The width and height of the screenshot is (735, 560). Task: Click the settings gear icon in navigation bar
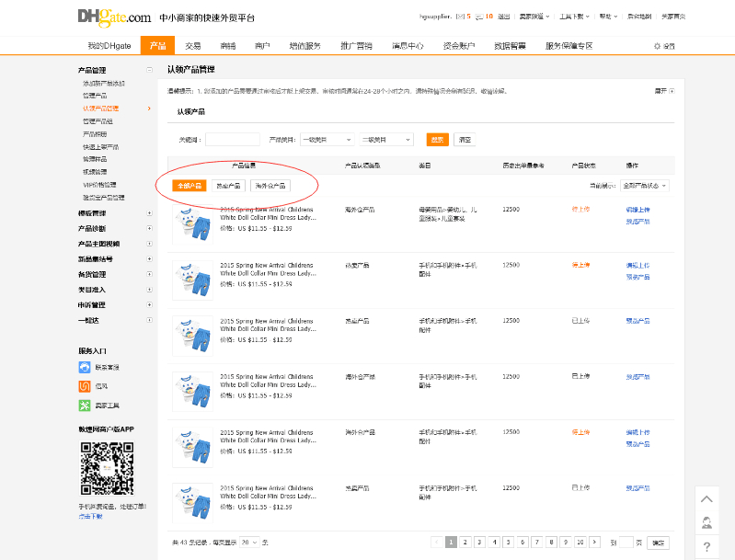pos(657,46)
